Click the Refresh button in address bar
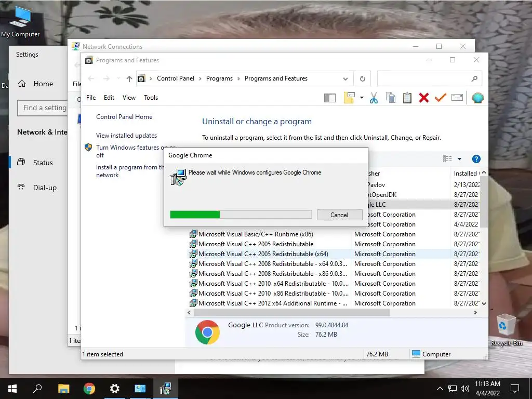The height and width of the screenshot is (399, 532). [362, 79]
